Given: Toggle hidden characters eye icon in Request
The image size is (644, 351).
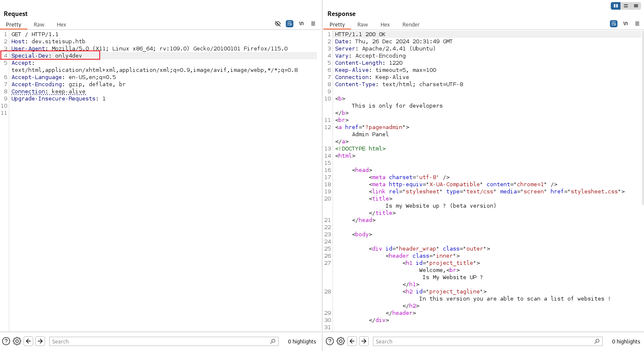Looking at the screenshot, I should click(278, 24).
